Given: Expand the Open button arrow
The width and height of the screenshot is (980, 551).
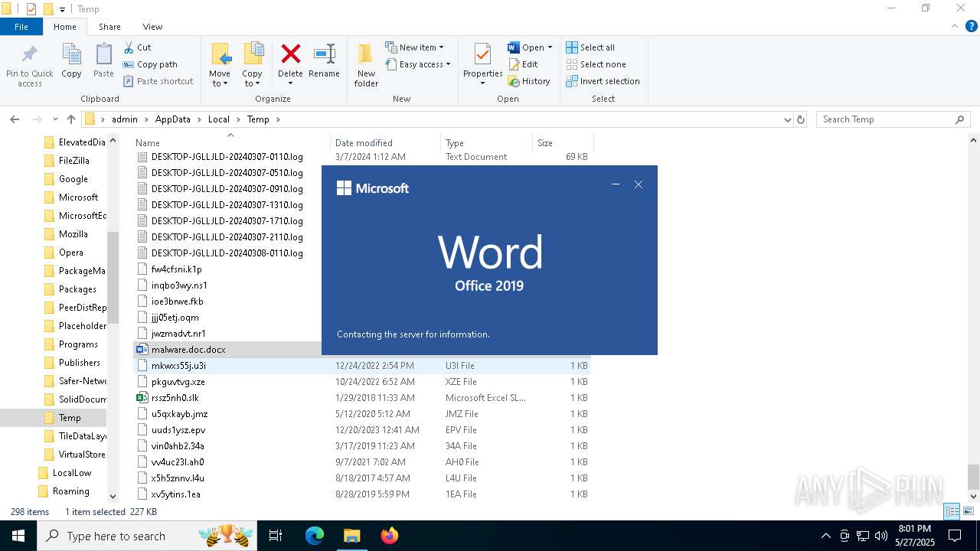Looking at the screenshot, I should click(x=550, y=47).
